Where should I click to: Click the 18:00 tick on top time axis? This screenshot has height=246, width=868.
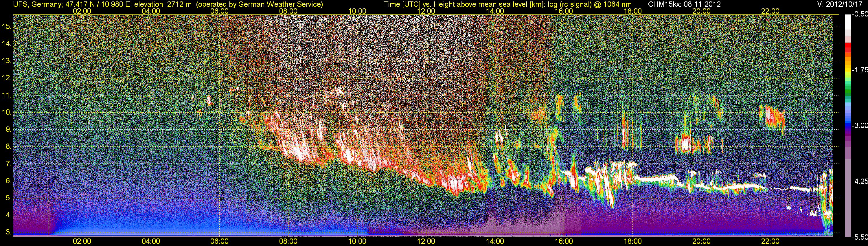point(632,11)
